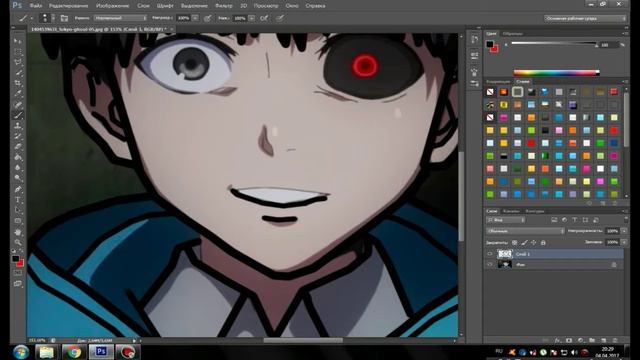Screen dimensions: 640x360
Task: Open the Файл menu
Action: 36,6
